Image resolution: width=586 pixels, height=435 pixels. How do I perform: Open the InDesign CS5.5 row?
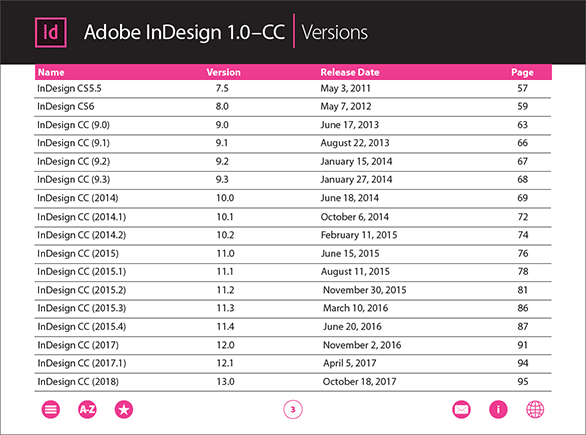tap(293, 89)
